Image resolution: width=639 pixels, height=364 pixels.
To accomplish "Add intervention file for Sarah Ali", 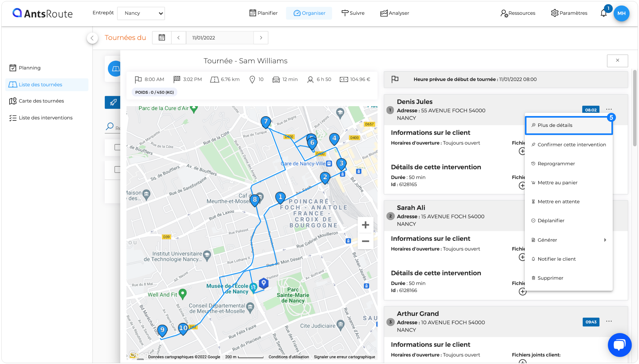I will pos(522,292).
